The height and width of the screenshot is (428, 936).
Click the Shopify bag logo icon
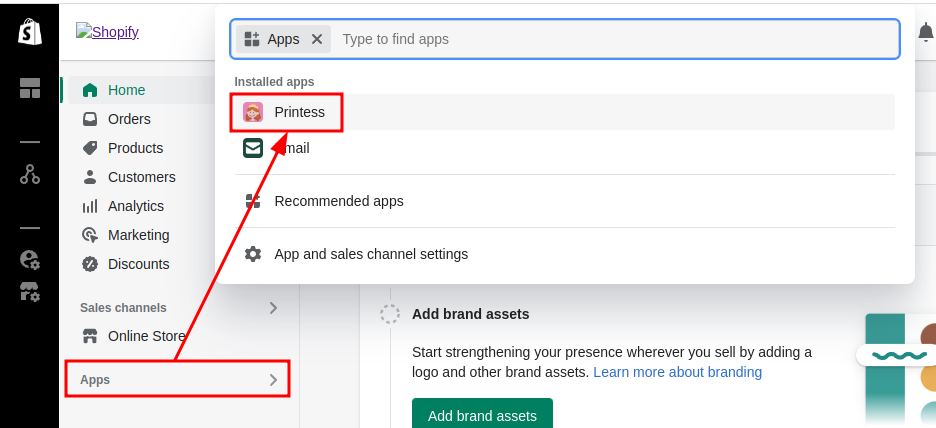[x=29, y=32]
